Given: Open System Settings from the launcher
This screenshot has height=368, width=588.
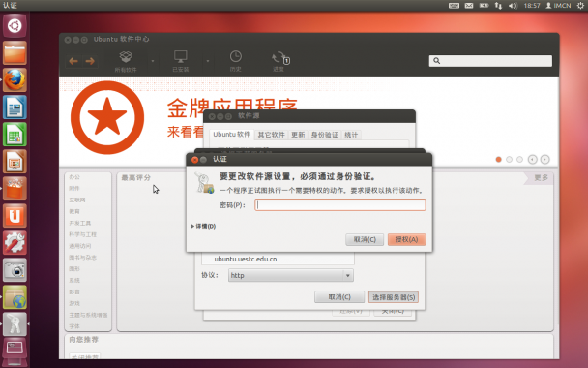Looking at the screenshot, I should pos(15,243).
